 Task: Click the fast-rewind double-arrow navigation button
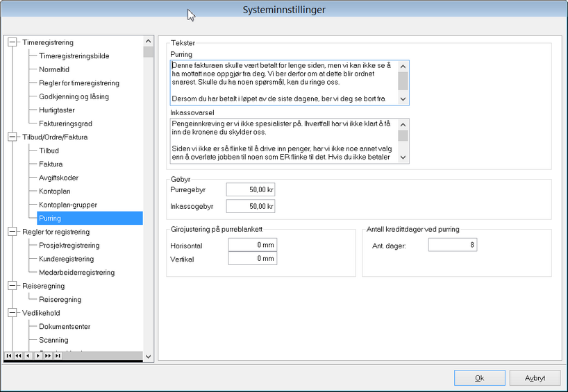point(19,356)
